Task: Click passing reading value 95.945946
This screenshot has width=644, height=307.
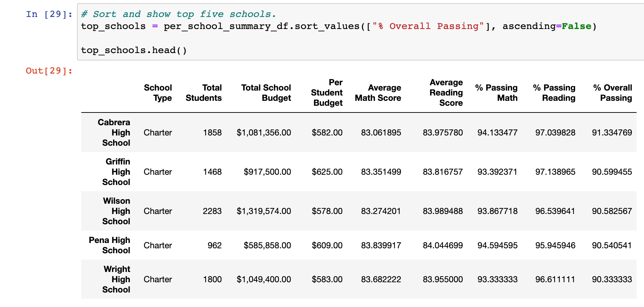Action: click(x=555, y=245)
